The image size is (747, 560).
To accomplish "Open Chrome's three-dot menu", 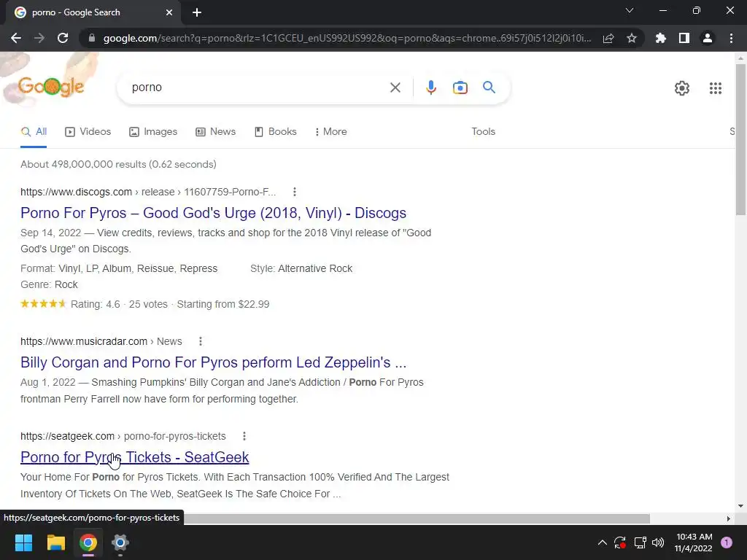I will point(731,38).
